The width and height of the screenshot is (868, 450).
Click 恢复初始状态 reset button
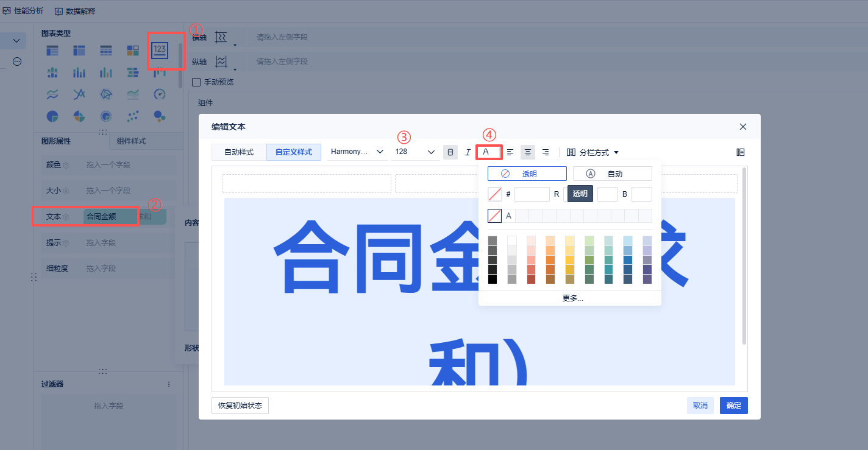240,406
